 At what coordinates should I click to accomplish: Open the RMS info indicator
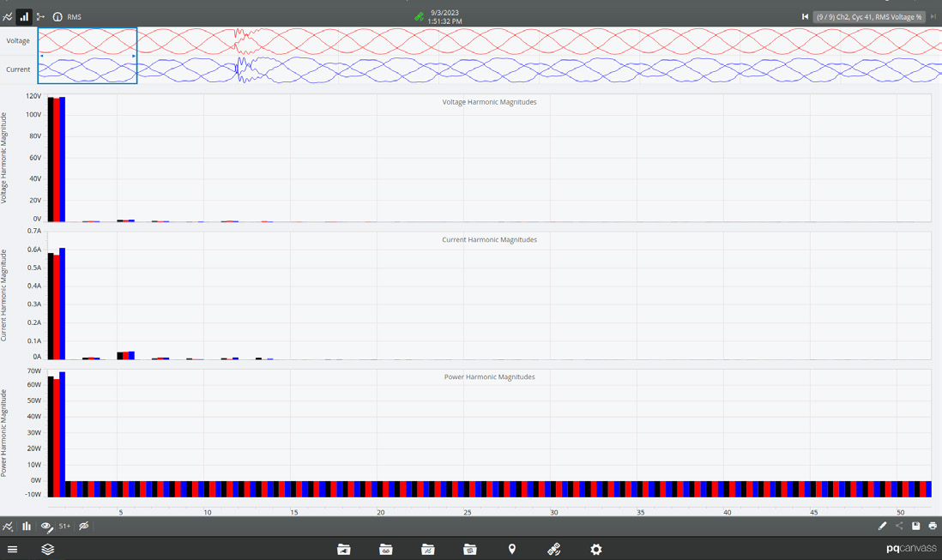pos(57,16)
